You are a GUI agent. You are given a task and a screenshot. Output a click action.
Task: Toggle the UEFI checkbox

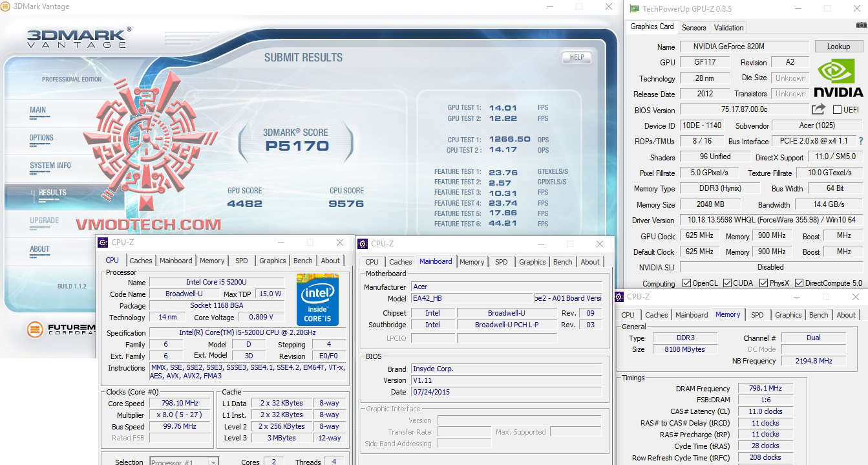[837, 110]
